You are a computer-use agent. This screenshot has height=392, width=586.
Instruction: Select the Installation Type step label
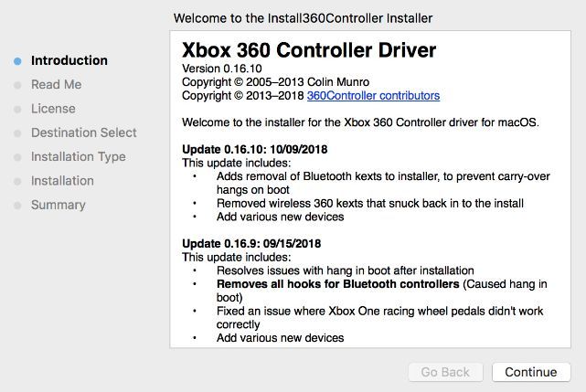click(x=78, y=156)
